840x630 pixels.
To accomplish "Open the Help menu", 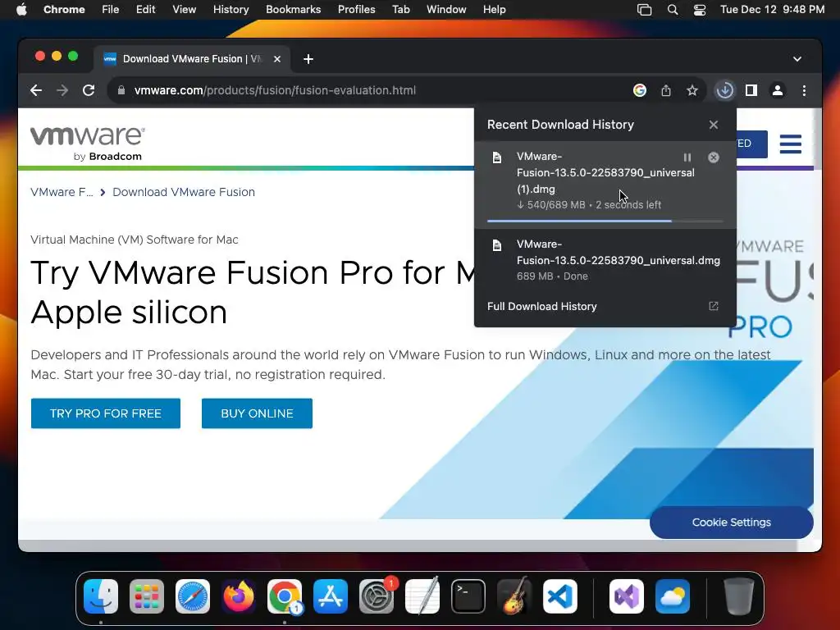I will pos(494,10).
